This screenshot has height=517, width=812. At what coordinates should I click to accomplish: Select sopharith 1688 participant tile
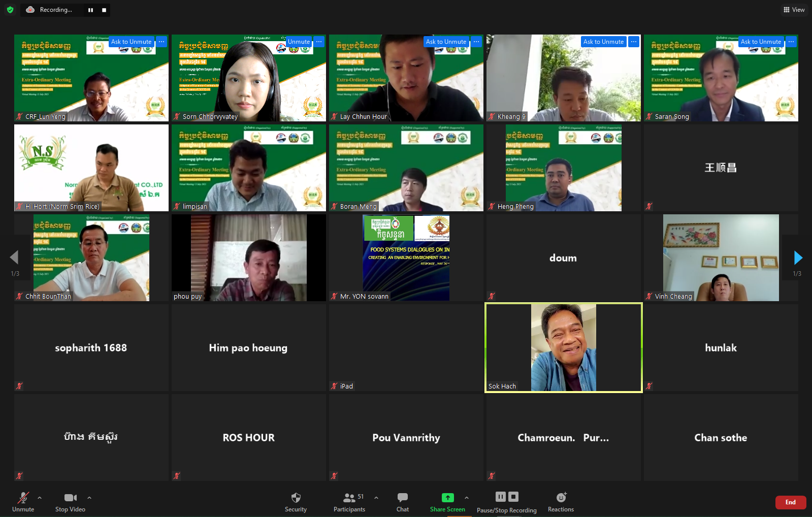pyautogui.click(x=91, y=347)
